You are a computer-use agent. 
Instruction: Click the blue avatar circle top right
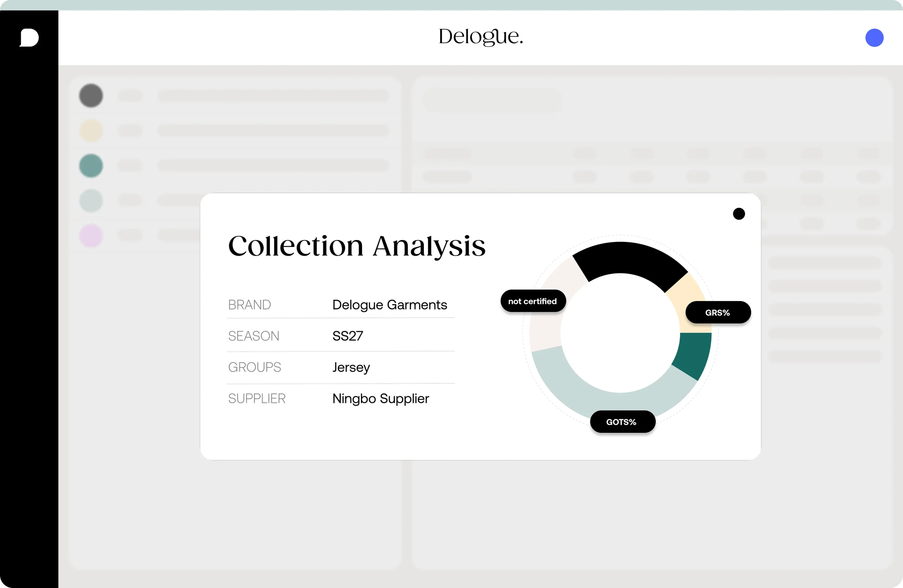click(874, 38)
